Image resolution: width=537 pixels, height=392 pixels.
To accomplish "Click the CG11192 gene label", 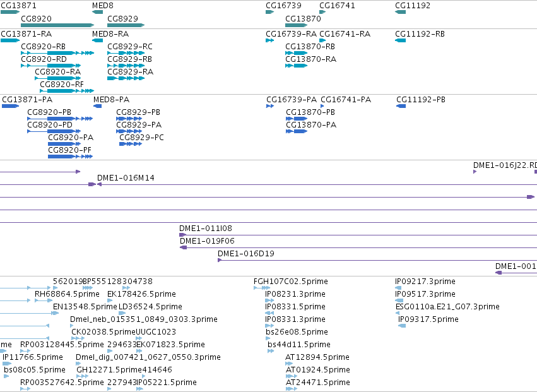I will pos(413,6).
